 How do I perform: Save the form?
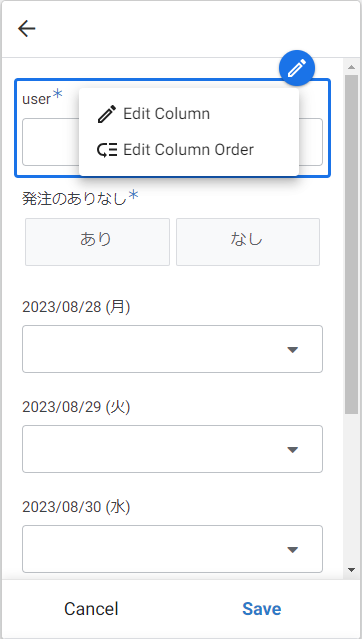(261, 609)
